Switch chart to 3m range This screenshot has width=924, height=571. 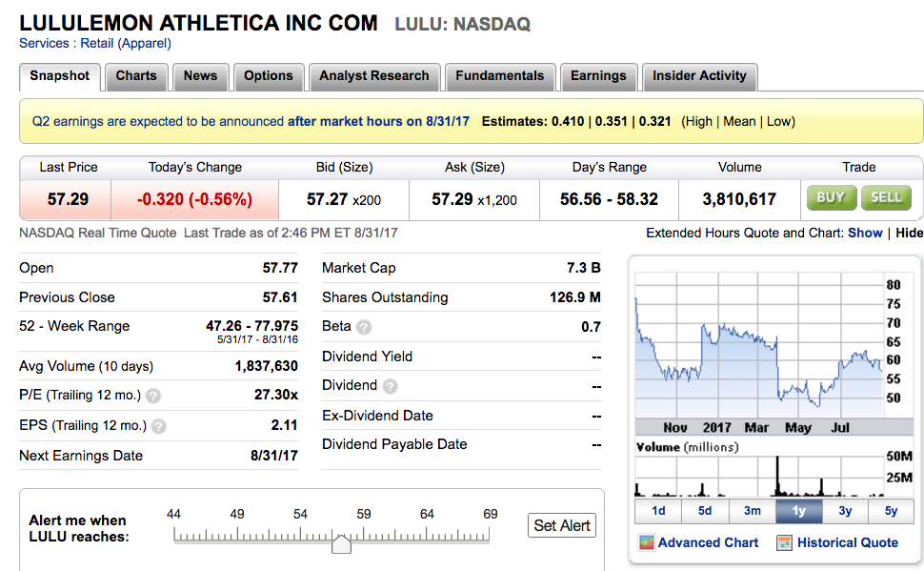(752, 511)
